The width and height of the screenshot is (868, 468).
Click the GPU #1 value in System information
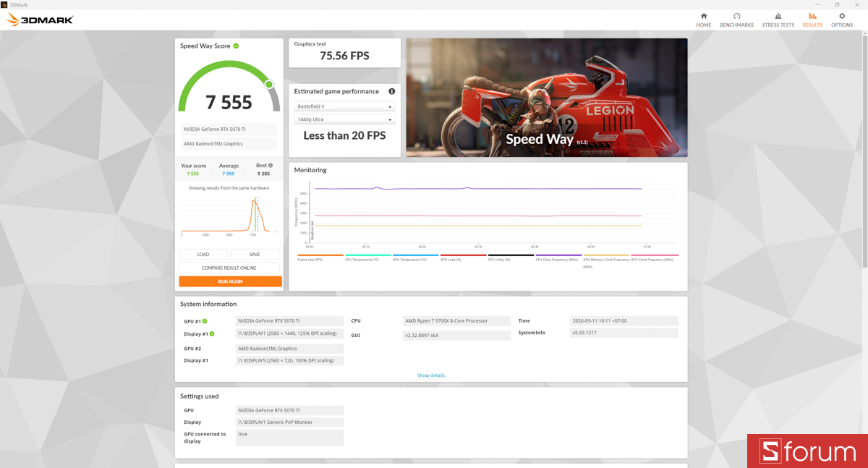click(289, 321)
